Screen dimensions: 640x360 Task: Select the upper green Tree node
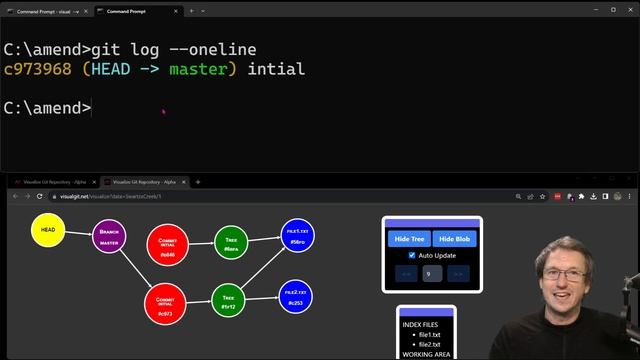click(231, 242)
